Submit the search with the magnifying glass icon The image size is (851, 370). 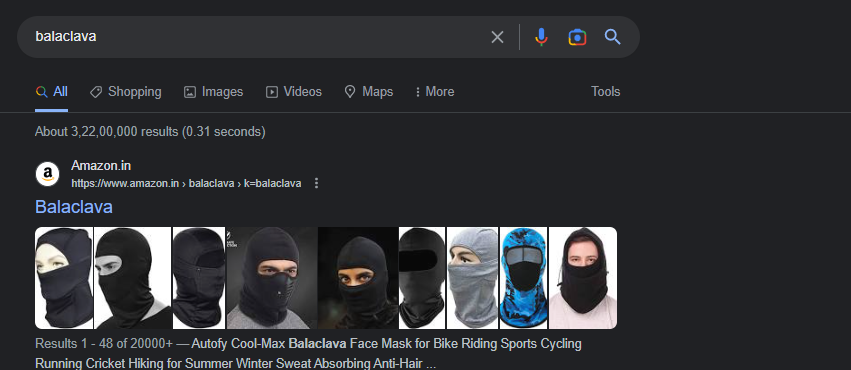(612, 37)
